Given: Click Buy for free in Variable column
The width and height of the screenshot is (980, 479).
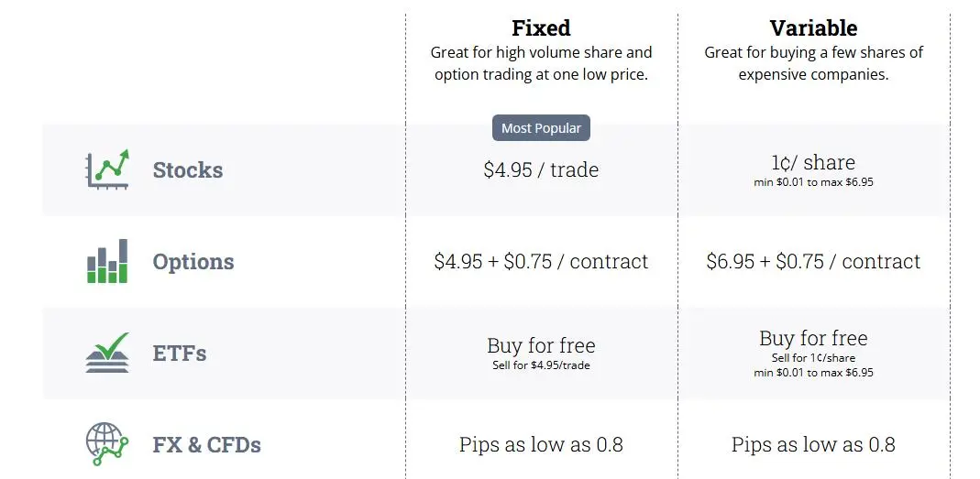Looking at the screenshot, I should tap(813, 338).
